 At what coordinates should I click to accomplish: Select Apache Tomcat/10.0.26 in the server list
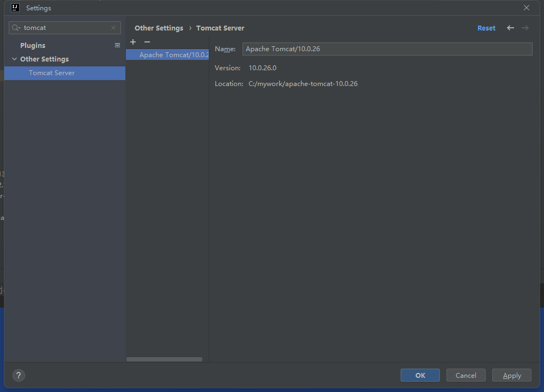(x=167, y=55)
